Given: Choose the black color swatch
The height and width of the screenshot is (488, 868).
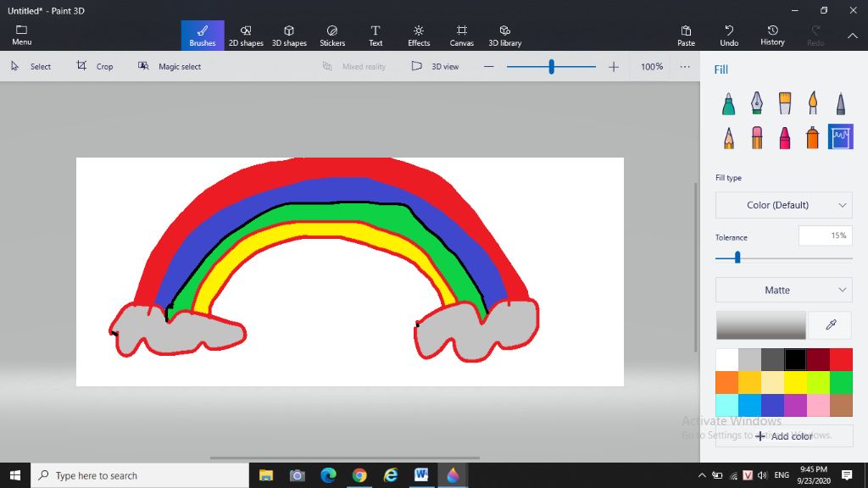Looking at the screenshot, I should [x=795, y=359].
